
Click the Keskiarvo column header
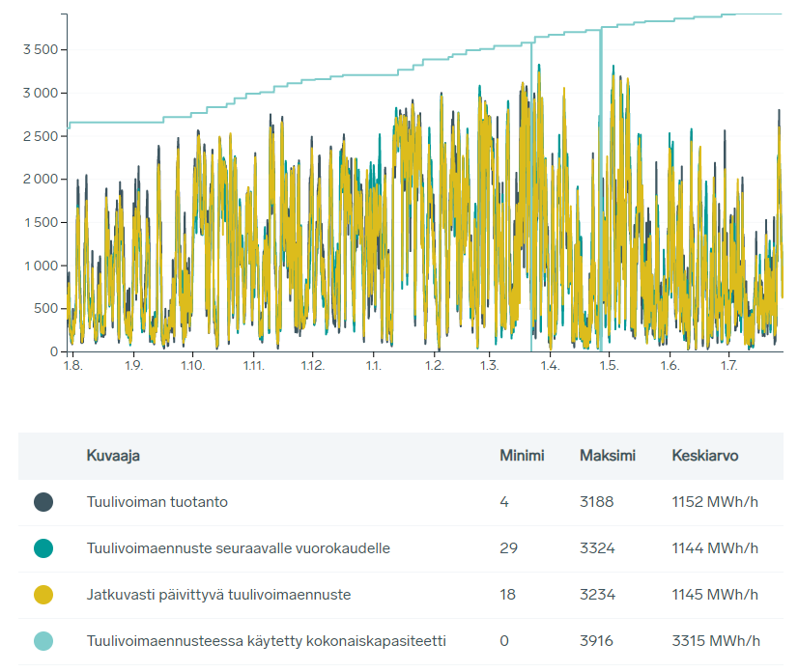point(704,456)
